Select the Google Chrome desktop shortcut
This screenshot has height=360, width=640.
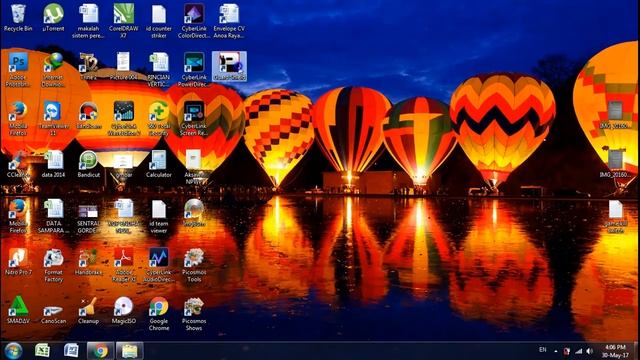(x=159, y=313)
